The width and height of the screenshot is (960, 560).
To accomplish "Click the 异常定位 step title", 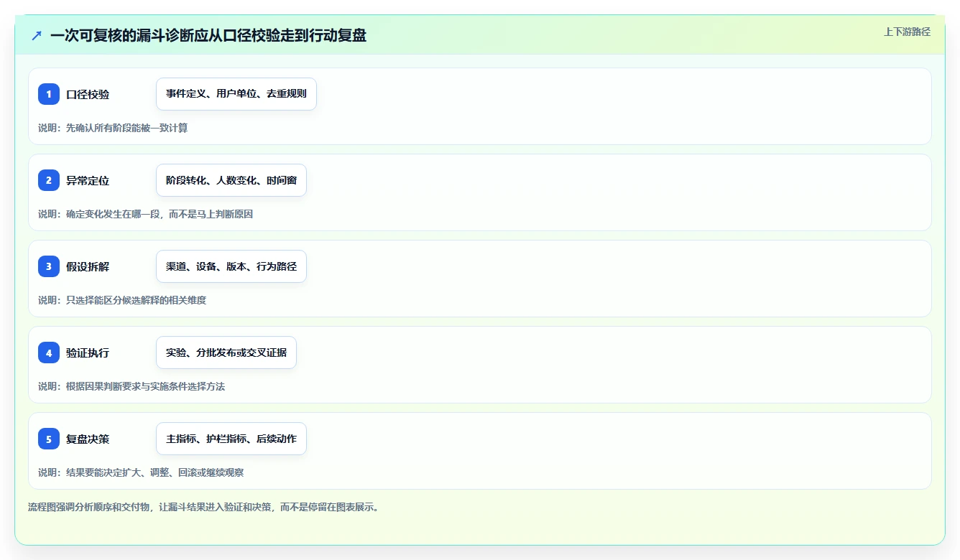I will 88,181.
